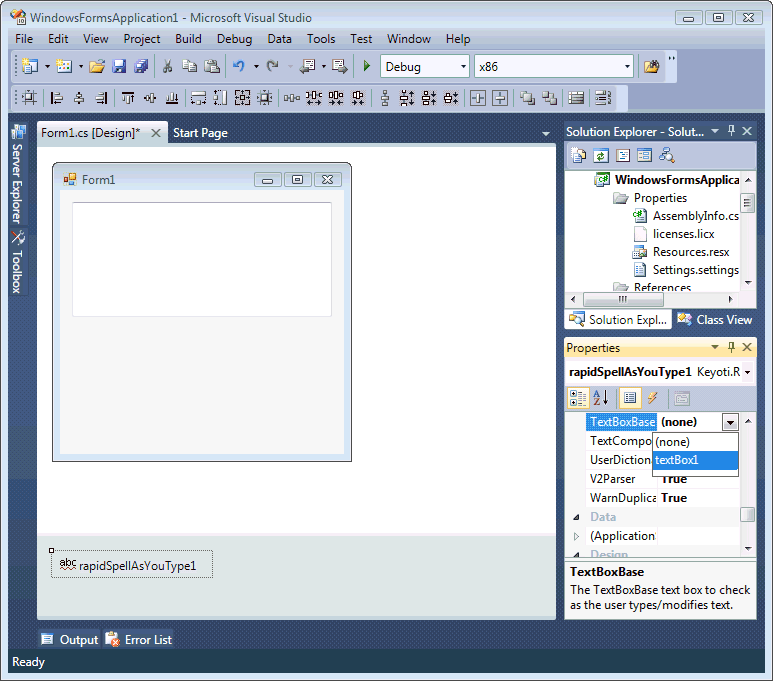Click the Solution Explorer horizontal scrollbar
The image size is (773, 681).
[x=623, y=299]
